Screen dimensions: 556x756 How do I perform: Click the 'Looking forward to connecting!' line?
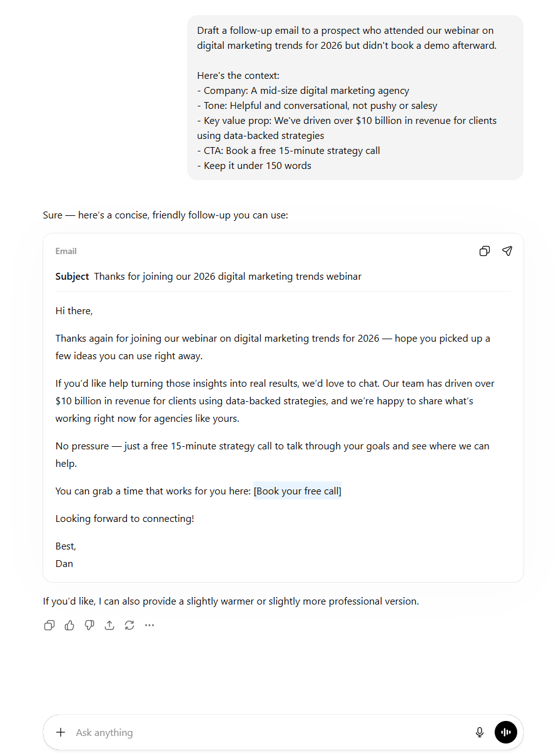124,518
